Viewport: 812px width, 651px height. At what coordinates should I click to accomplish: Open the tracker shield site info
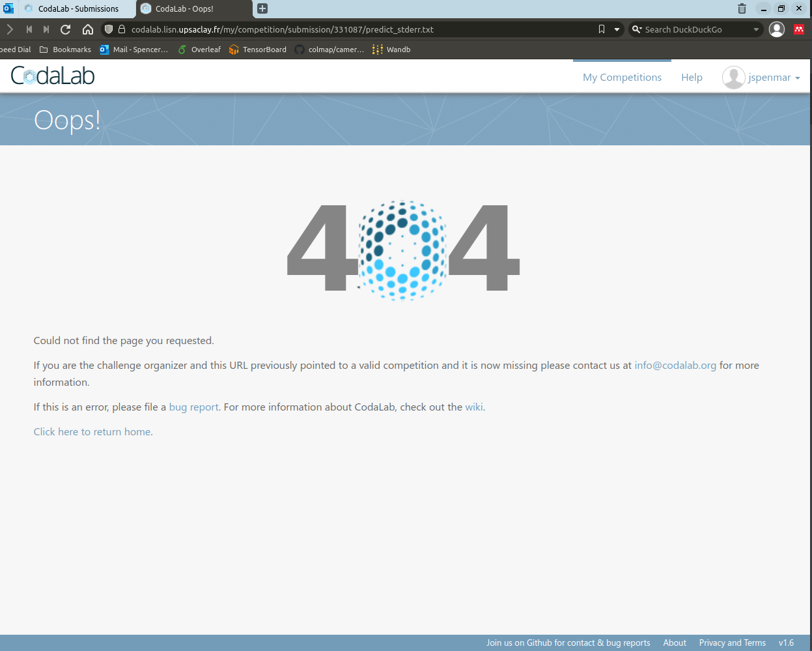tap(108, 29)
